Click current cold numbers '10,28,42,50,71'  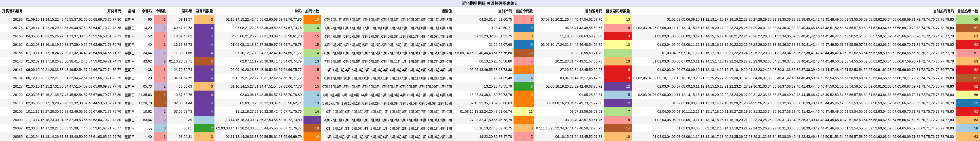pyautogui.click(x=500, y=28)
